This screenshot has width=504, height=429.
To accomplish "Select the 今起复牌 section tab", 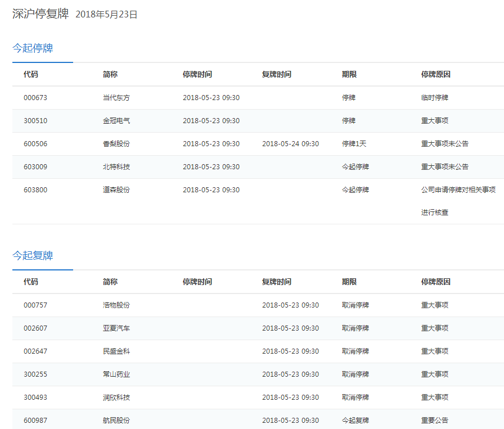I will coord(33,256).
